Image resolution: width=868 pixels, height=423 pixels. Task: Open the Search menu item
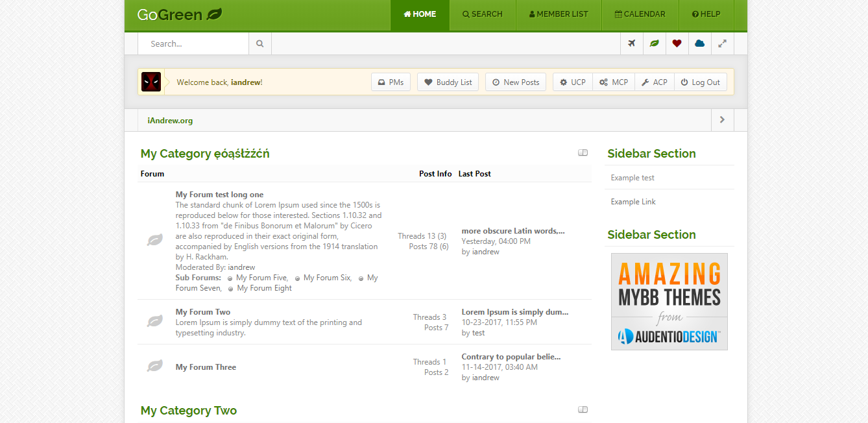coord(483,14)
